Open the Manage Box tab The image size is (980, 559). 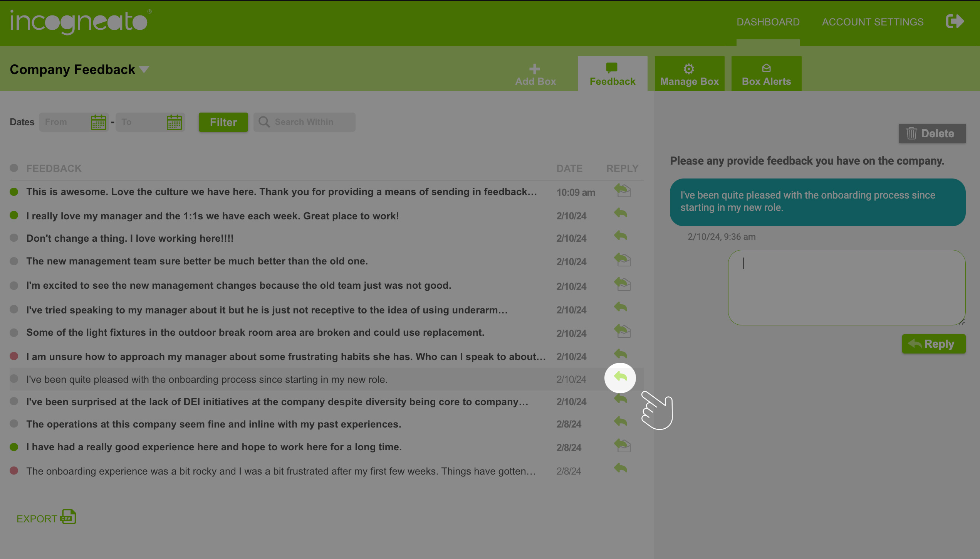(689, 74)
